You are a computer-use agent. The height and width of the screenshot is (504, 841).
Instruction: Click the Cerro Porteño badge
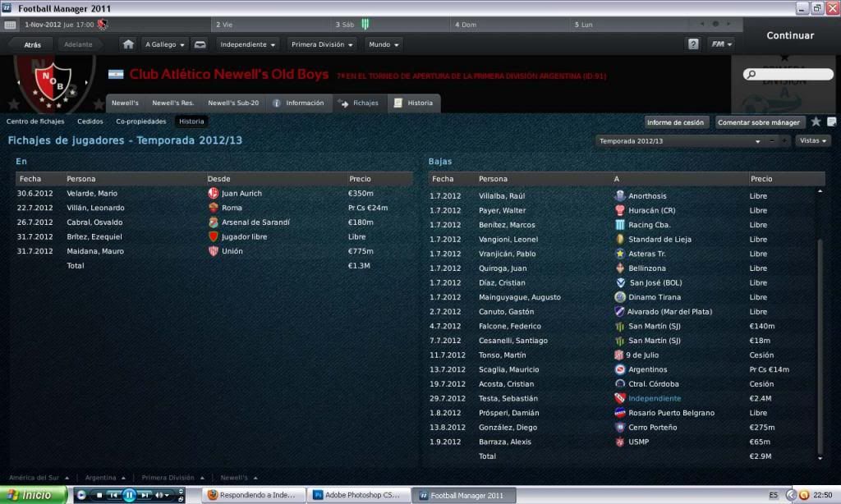tap(619, 428)
